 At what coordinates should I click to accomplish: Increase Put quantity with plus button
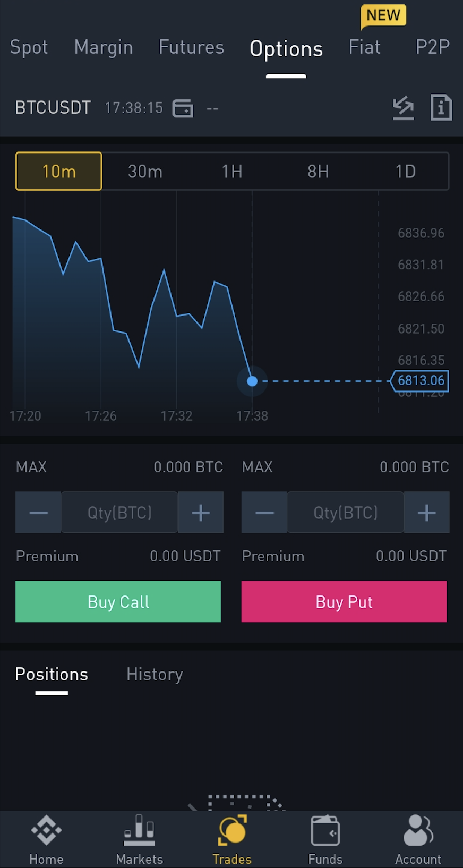[427, 513]
